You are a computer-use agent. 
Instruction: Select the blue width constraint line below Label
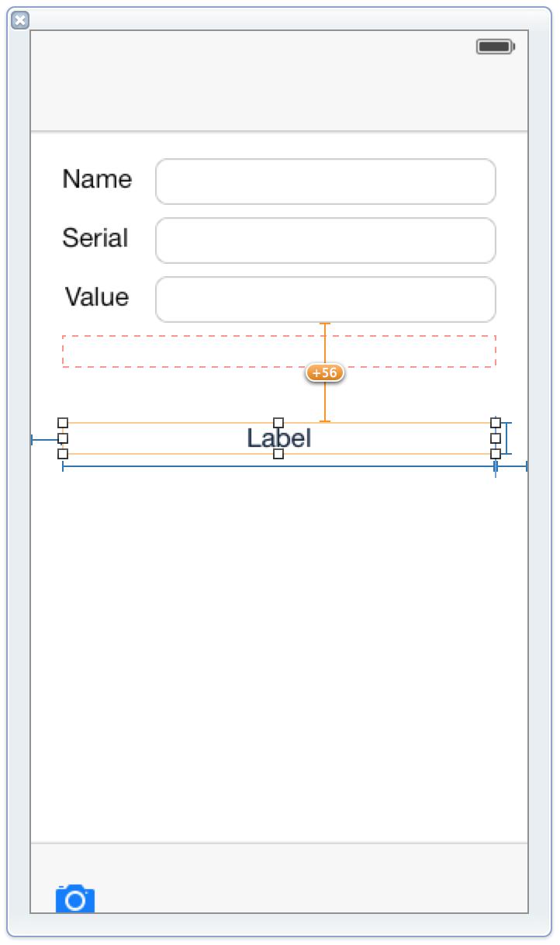point(279,466)
